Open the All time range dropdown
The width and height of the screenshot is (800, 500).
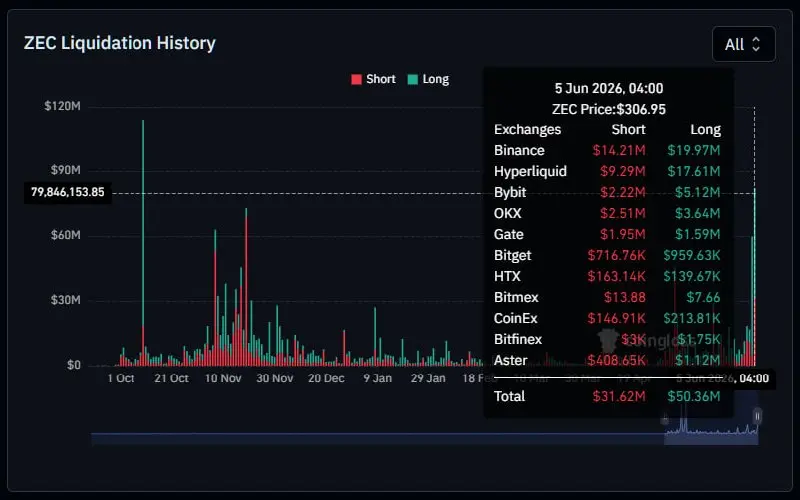pos(743,44)
